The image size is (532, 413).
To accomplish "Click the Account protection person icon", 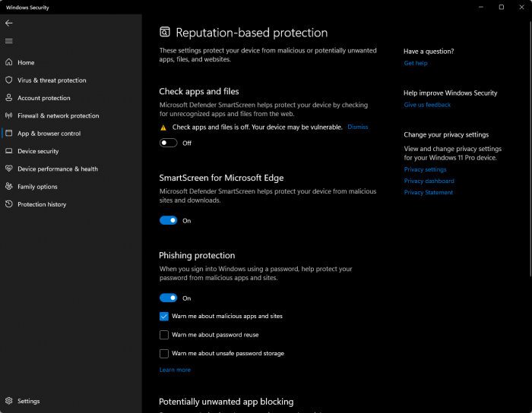I will (x=9, y=98).
